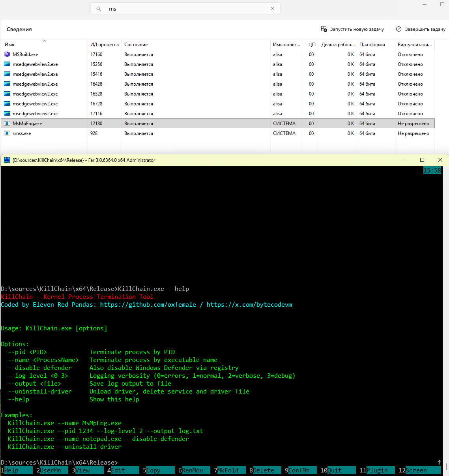Click the Far clock showing 15:58
This screenshot has width=449, height=476.
point(432,171)
